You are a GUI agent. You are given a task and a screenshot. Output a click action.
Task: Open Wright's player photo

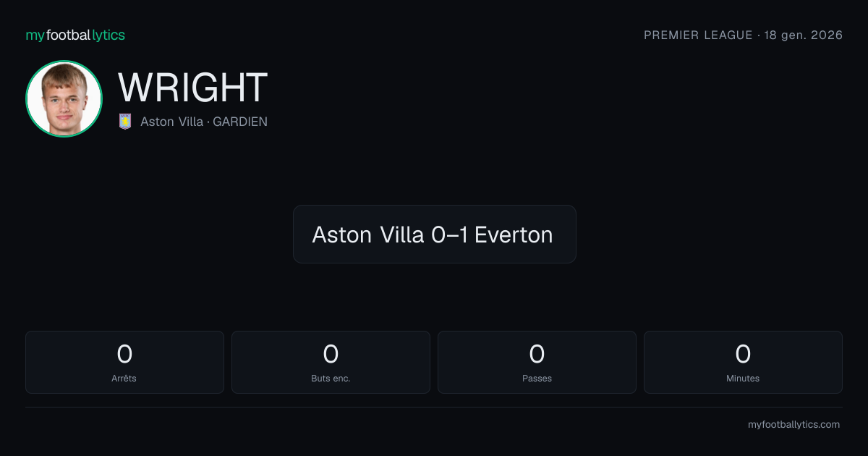tap(64, 98)
